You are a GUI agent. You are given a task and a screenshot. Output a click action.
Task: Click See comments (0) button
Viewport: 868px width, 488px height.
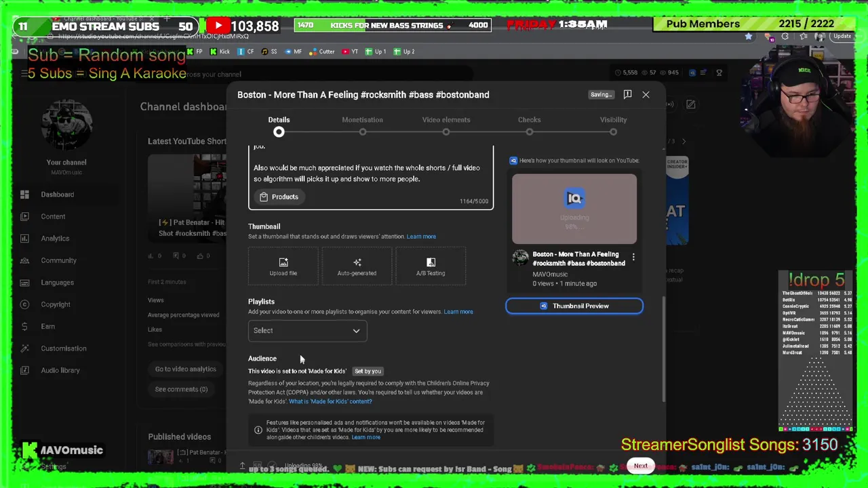click(x=181, y=389)
